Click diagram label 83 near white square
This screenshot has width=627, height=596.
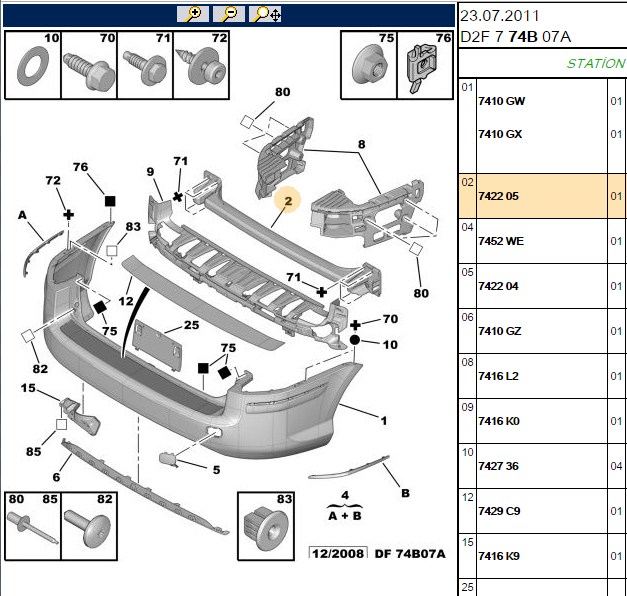pyautogui.click(x=133, y=226)
